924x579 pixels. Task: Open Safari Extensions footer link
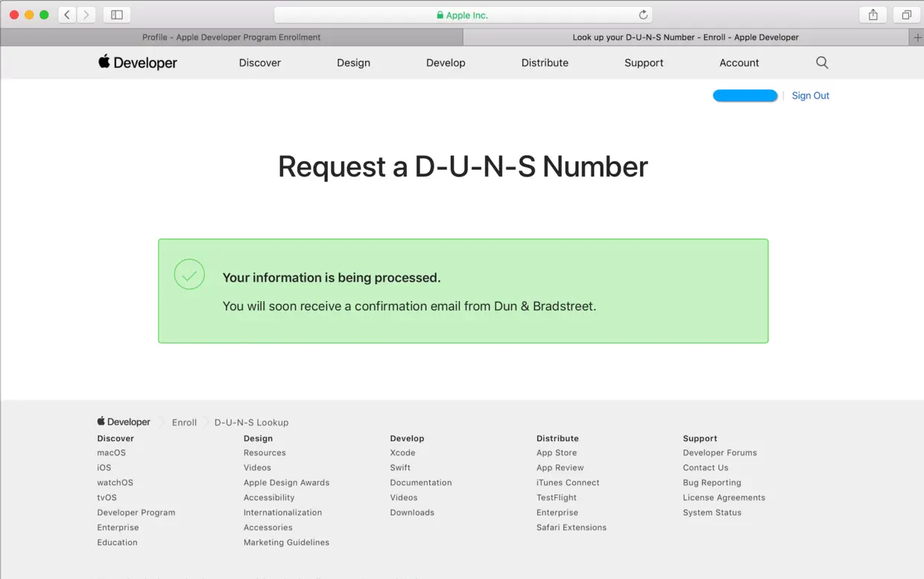[x=572, y=528]
